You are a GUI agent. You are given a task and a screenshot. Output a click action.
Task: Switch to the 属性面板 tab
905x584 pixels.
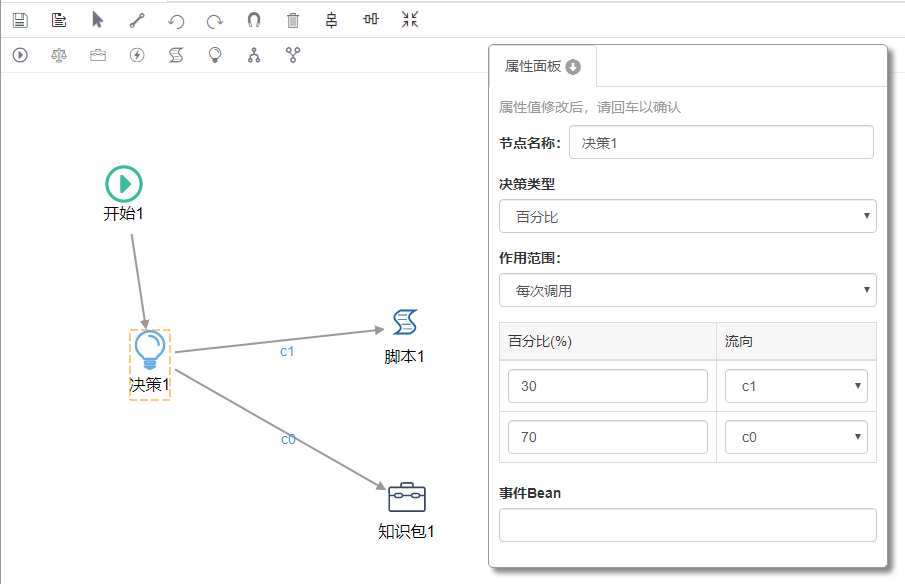(x=541, y=67)
